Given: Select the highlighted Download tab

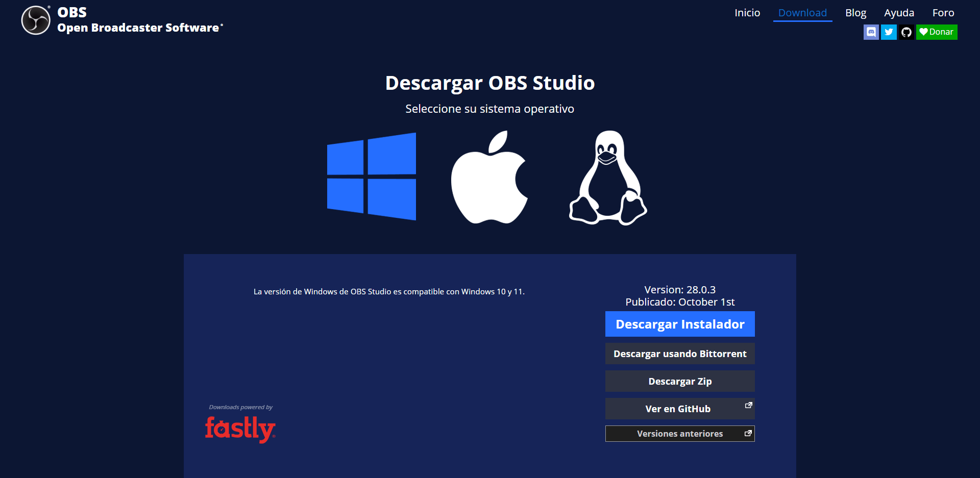Looking at the screenshot, I should point(802,12).
